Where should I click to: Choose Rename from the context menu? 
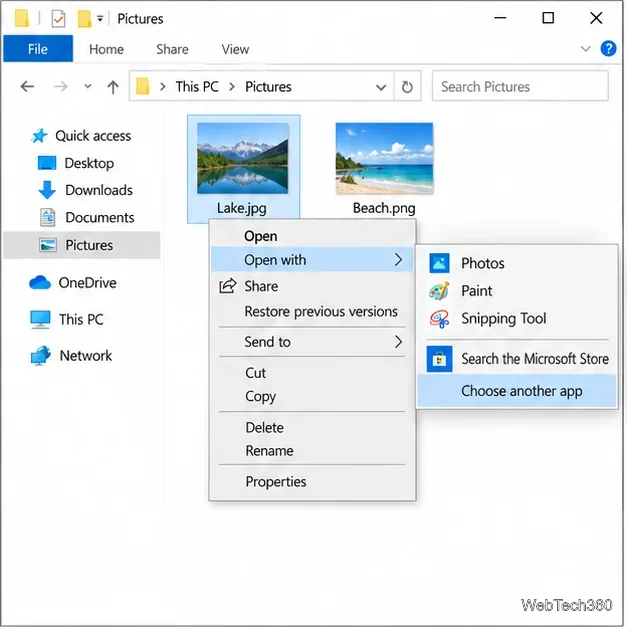312,451
